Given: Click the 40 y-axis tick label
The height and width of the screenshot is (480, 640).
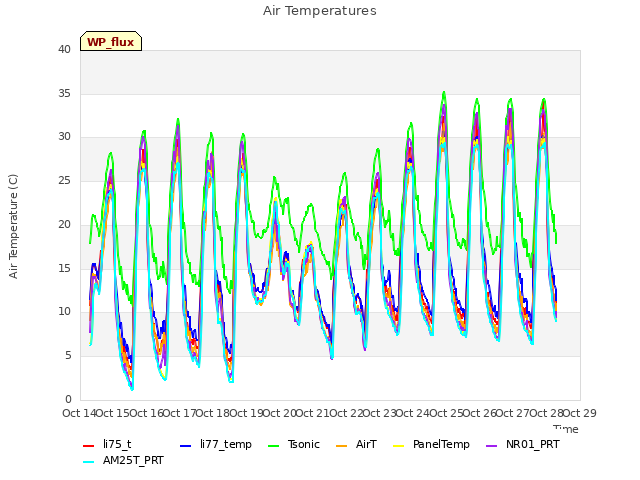Looking at the screenshot, I should click(64, 49).
